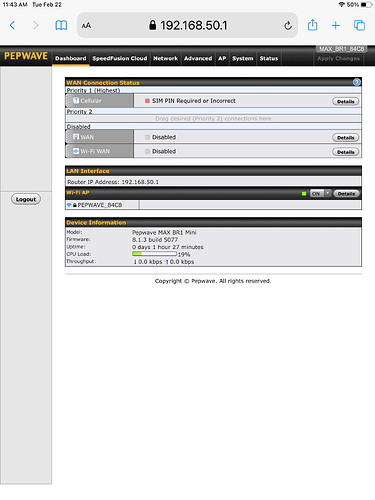Click 'SIM PIN Required or Incorrect' status text
Viewport: 375px width, 500px height.
coord(194,101)
